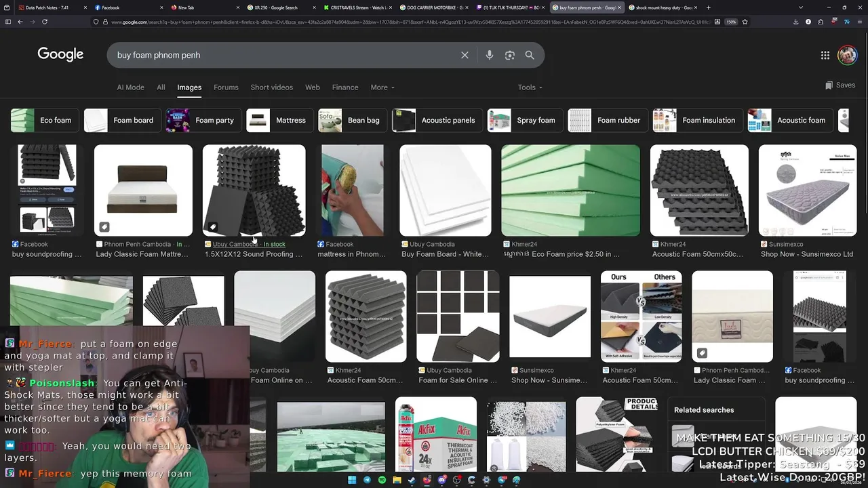
Task: Open 'mattress in Phnom...' Facebook result link
Action: [352, 254]
